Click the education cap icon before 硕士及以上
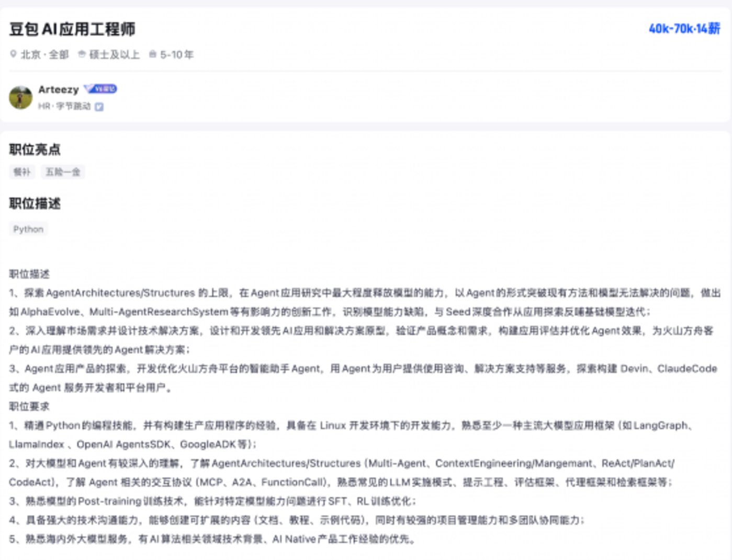Screen dimensions: 732x560 click(82, 54)
